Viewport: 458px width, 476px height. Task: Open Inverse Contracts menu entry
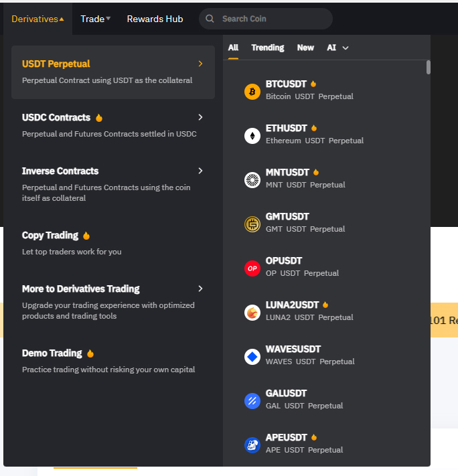113,184
